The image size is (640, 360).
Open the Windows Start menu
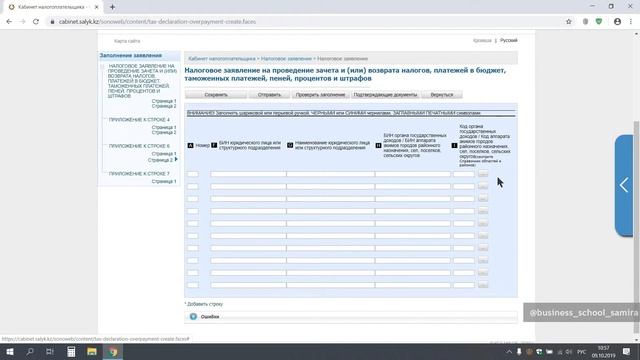pyautogui.click(x=10, y=351)
